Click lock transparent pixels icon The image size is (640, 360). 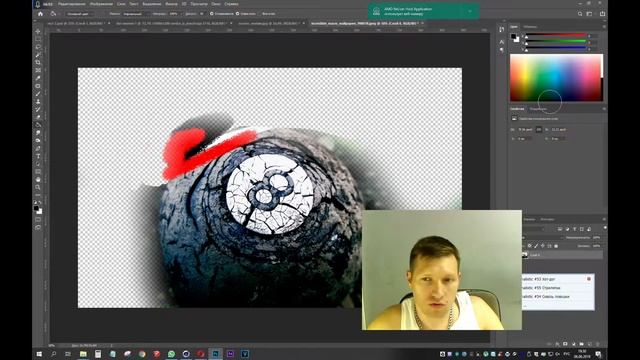coord(529,246)
